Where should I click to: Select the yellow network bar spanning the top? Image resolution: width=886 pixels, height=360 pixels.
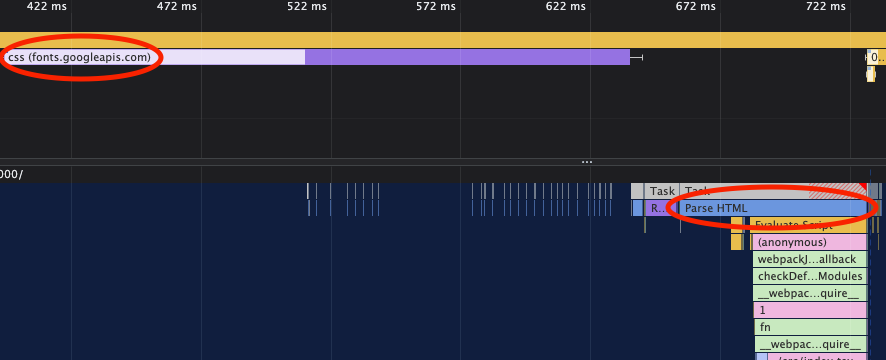pos(443,40)
